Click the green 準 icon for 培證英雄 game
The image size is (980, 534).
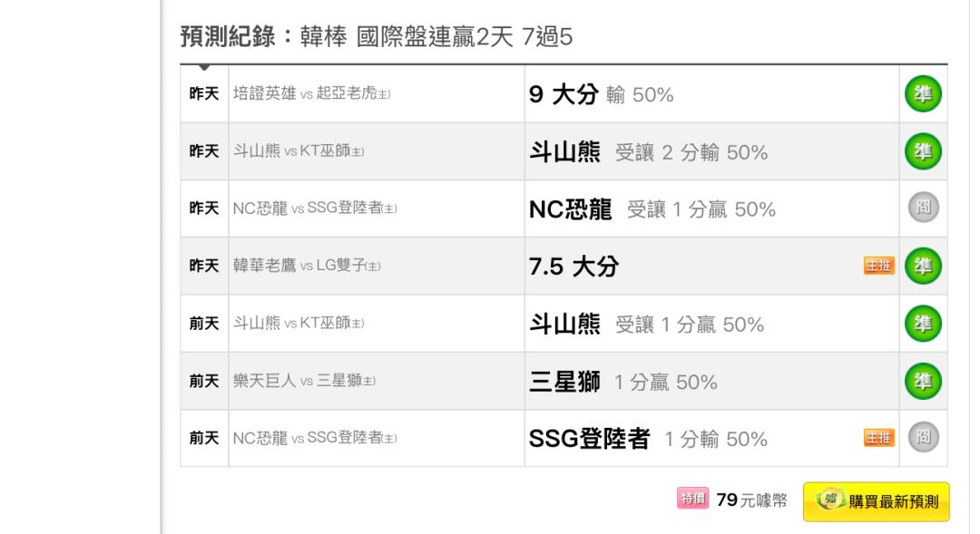click(x=923, y=94)
